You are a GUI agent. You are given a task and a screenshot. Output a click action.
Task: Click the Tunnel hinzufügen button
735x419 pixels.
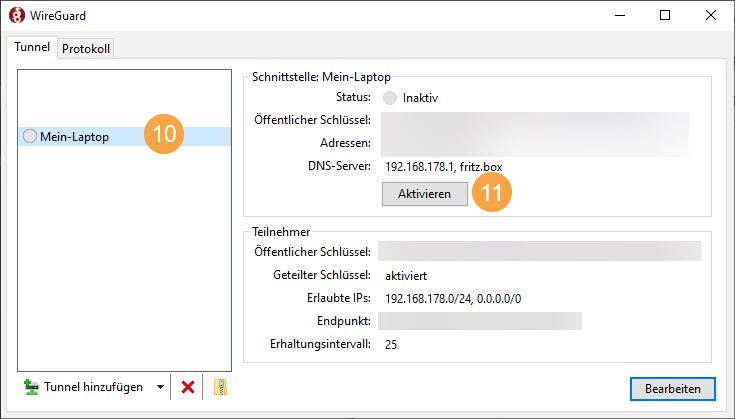click(x=83, y=387)
